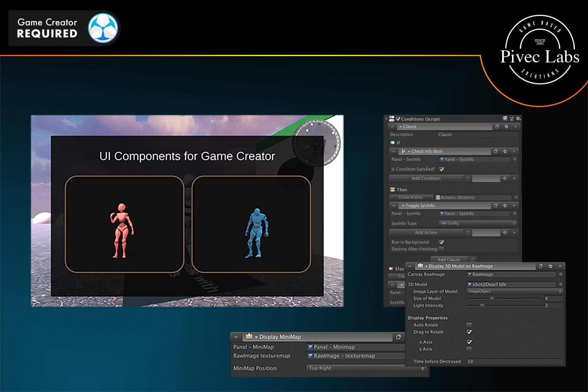
Task: Disable Drag to Rotate checkbox
Action: tap(469, 332)
